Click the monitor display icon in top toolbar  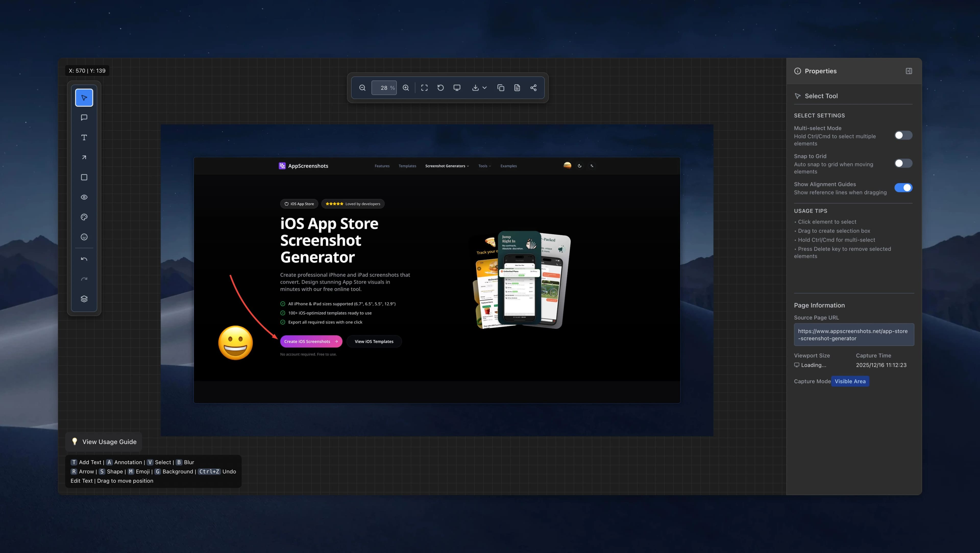tap(457, 88)
